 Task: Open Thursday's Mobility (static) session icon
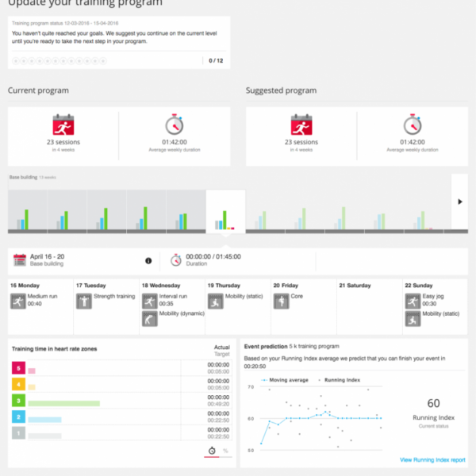215,301
